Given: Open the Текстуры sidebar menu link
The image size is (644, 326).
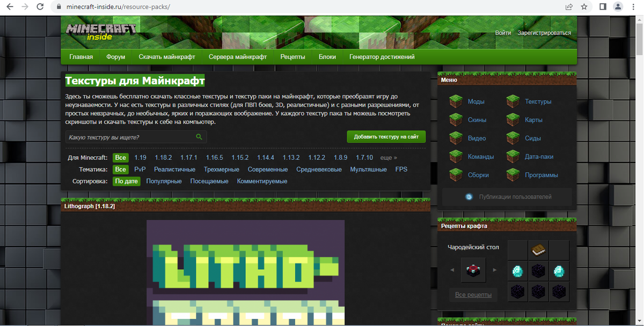Looking at the screenshot, I should coord(538,101).
